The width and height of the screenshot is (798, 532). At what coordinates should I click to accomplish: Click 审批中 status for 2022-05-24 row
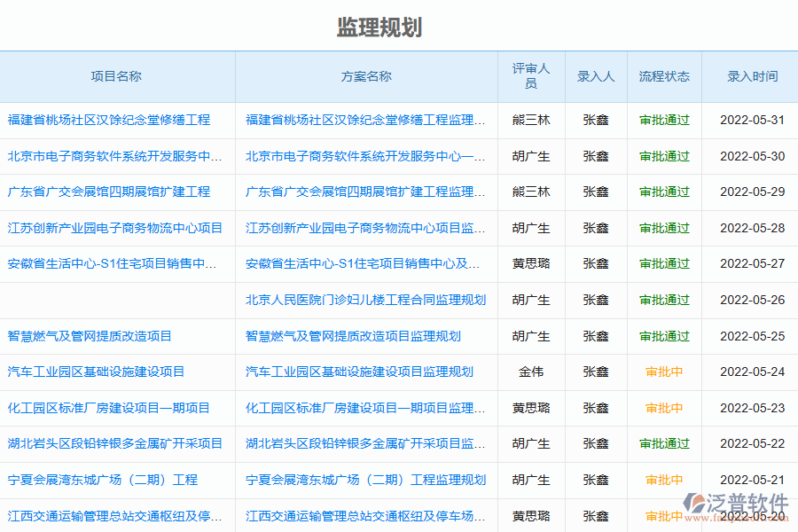(x=664, y=372)
